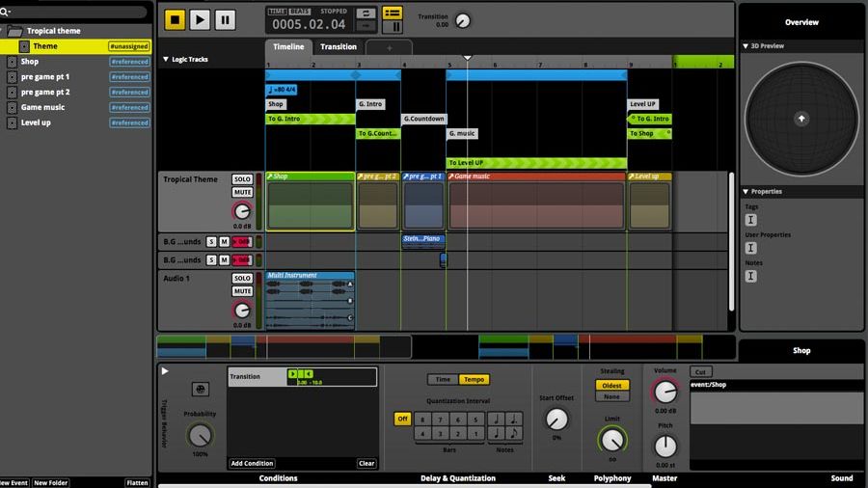The height and width of the screenshot is (488, 868).
Task: Click the tempo marker 80 4/4
Action: (282, 90)
